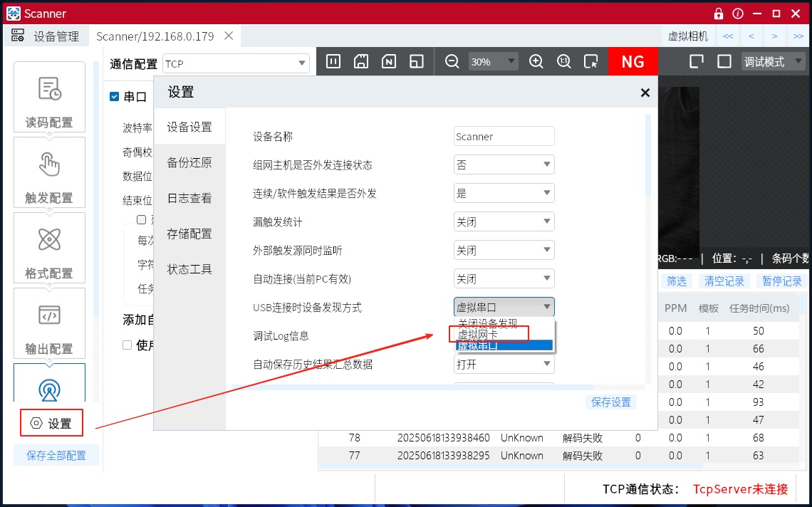Click the 虚拟相机 button
The image size is (812, 507).
point(688,36)
